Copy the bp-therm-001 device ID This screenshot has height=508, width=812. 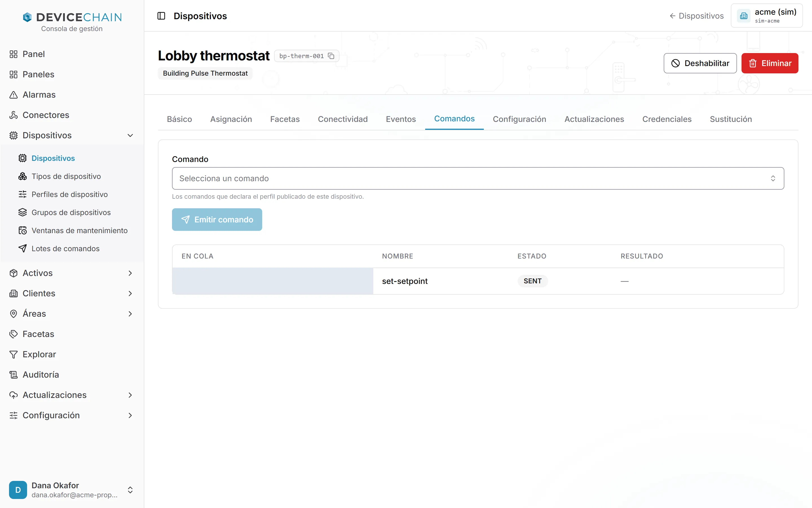[331, 56]
